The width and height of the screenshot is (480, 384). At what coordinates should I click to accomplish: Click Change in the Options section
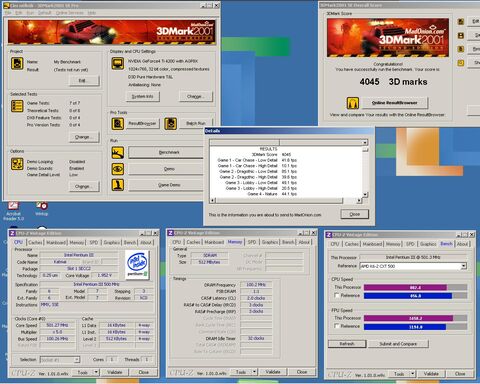84,186
